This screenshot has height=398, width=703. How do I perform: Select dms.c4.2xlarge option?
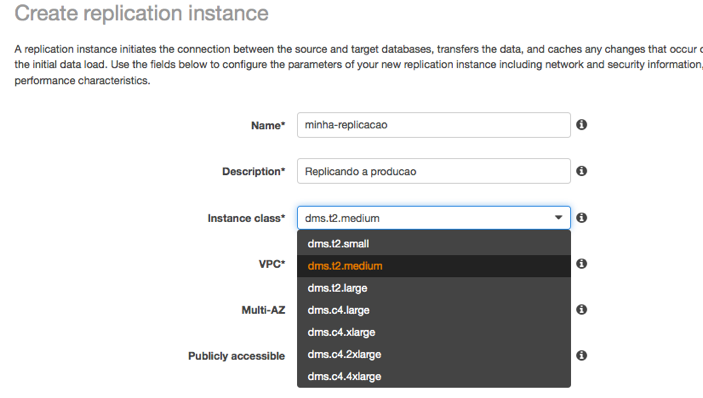[x=434, y=354]
